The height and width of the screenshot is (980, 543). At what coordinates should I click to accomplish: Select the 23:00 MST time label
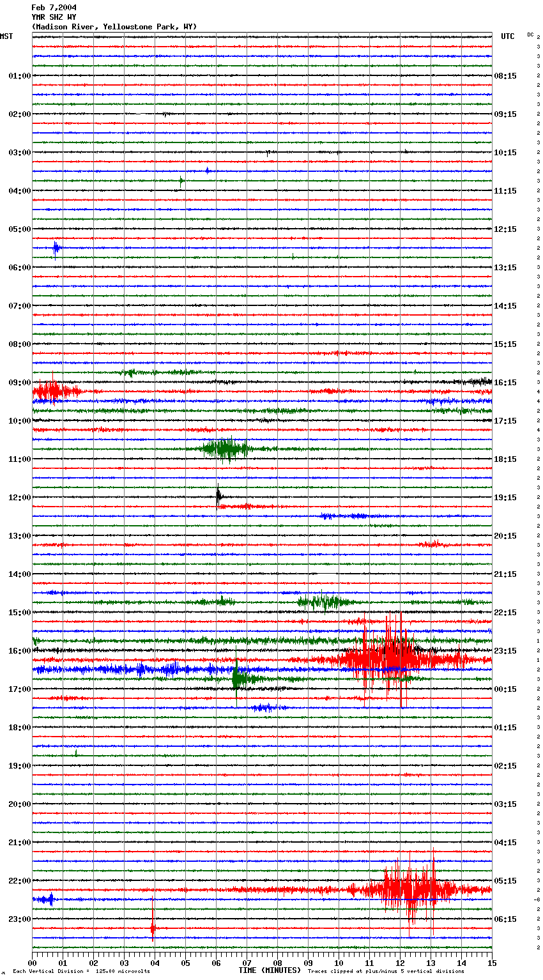pos(20,919)
